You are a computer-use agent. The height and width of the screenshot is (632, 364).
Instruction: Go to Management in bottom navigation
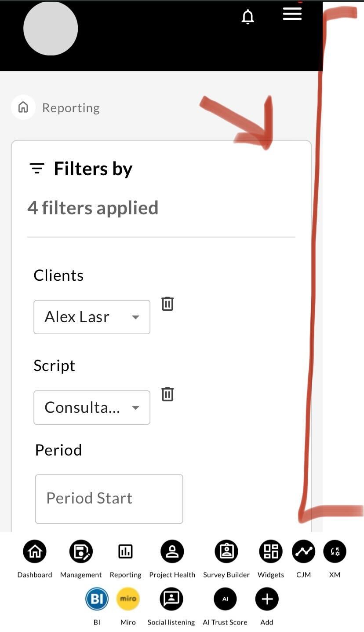point(81,551)
